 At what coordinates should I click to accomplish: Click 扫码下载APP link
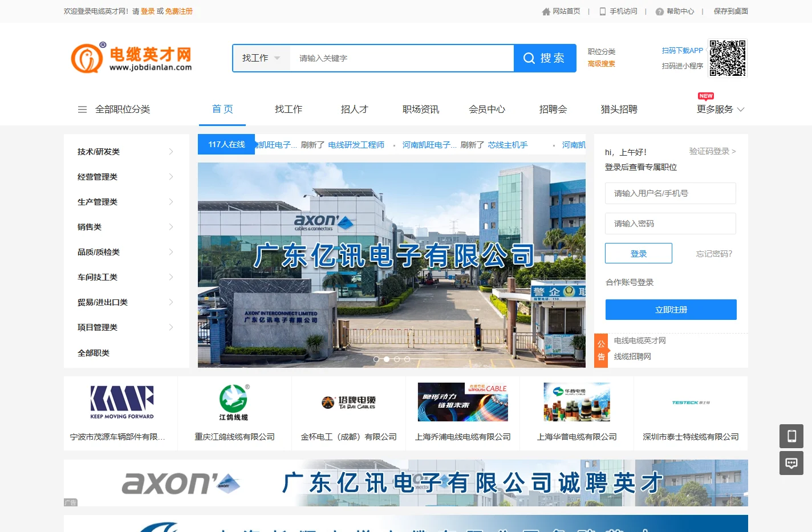(x=683, y=51)
